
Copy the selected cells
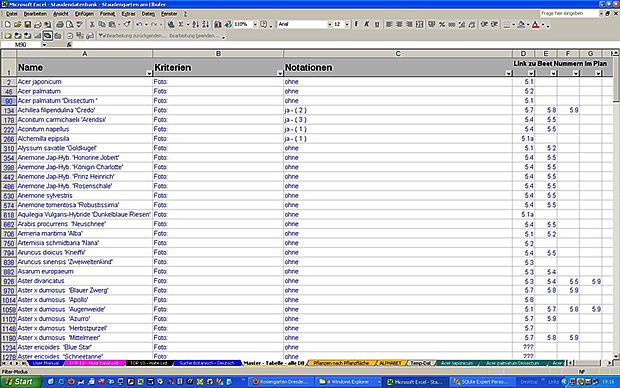(x=102, y=25)
